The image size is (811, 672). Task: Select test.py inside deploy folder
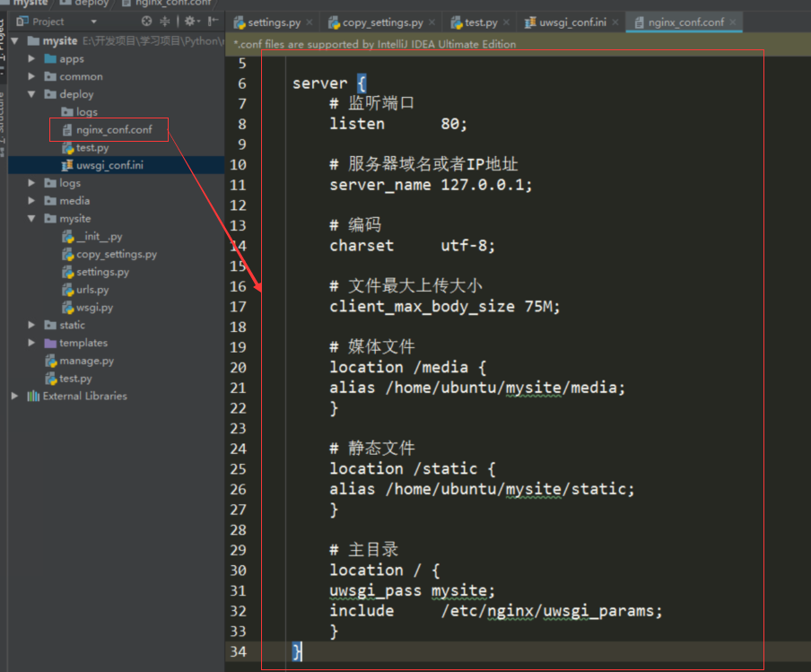(x=92, y=147)
